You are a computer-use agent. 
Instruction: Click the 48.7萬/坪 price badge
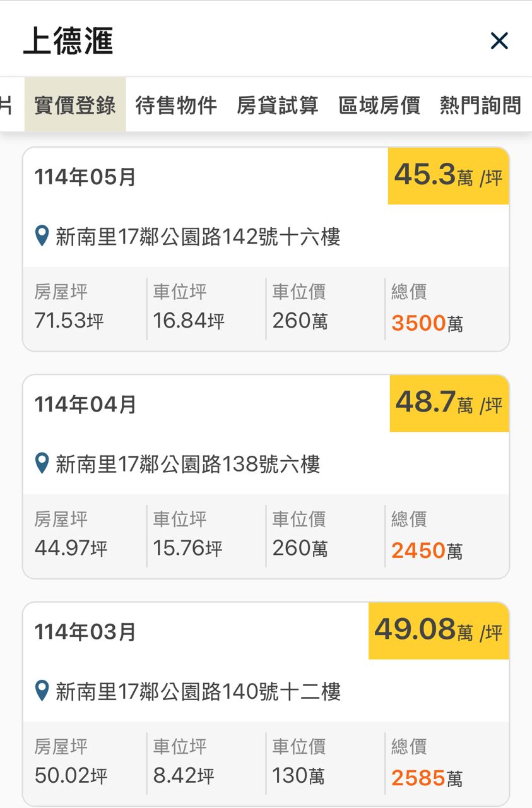pyautogui.click(x=449, y=403)
